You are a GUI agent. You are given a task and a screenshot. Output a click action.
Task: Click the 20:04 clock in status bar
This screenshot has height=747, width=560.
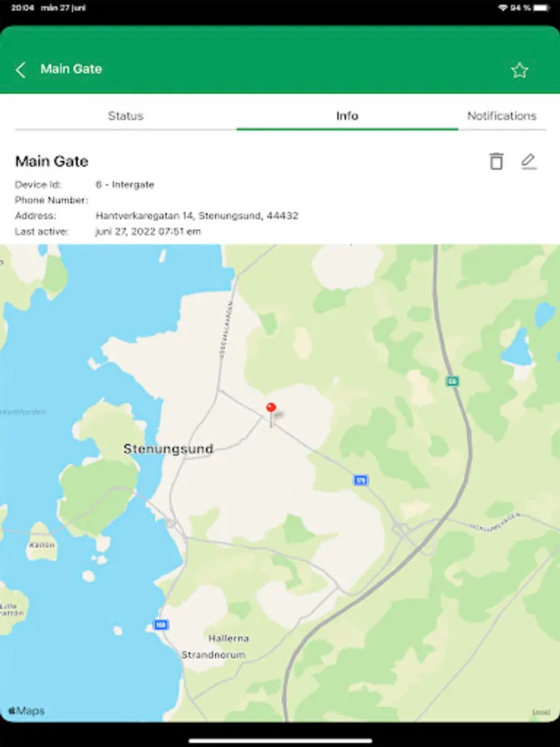point(22,7)
